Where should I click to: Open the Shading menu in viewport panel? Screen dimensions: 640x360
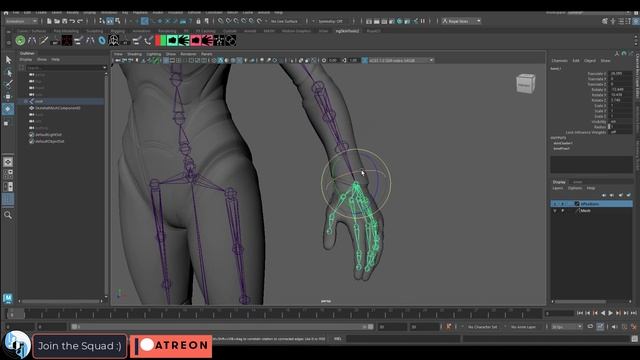click(134, 54)
